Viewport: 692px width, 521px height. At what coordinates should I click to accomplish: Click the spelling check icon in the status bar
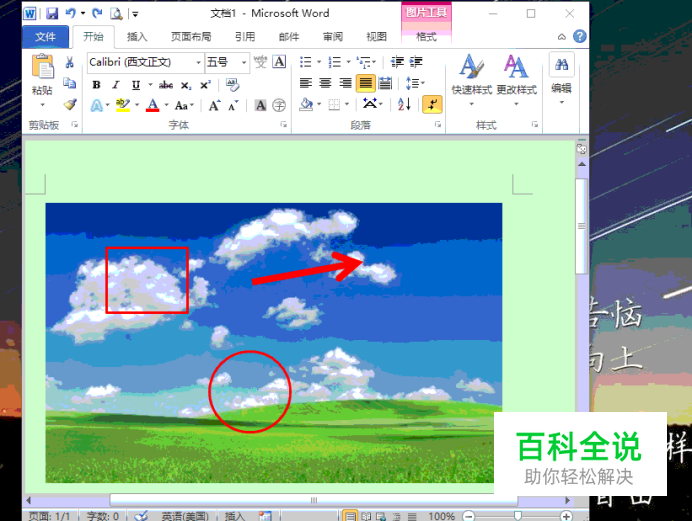click(x=141, y=516)
